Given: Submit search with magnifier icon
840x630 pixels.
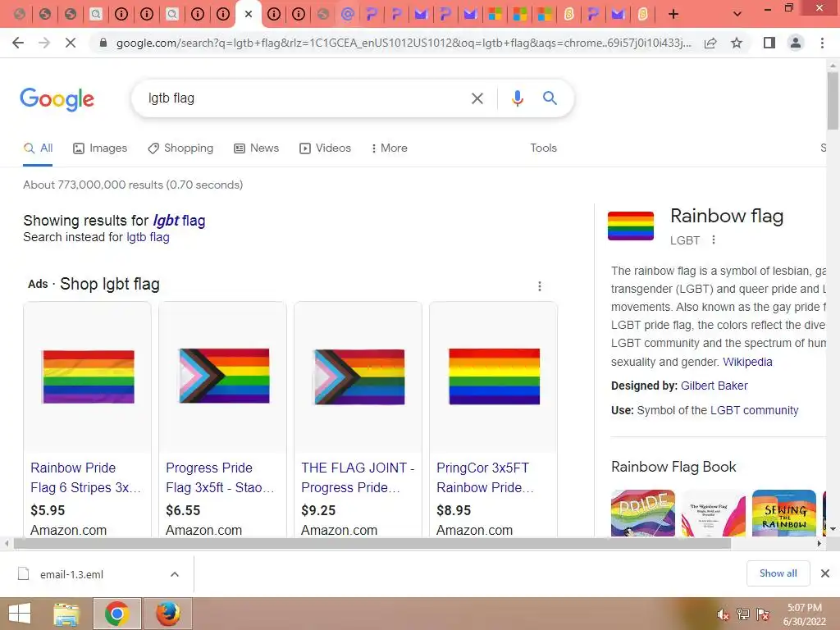Looking at the screenshot, I should [550, 98].
